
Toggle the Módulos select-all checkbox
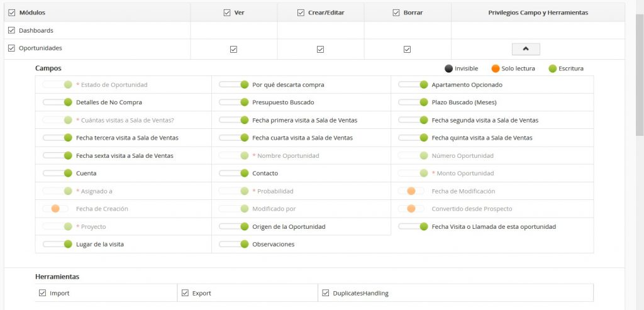point(11,12)
